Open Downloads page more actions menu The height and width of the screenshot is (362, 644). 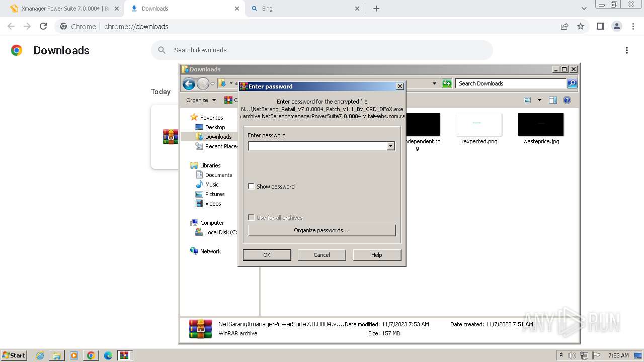[626, 50]
